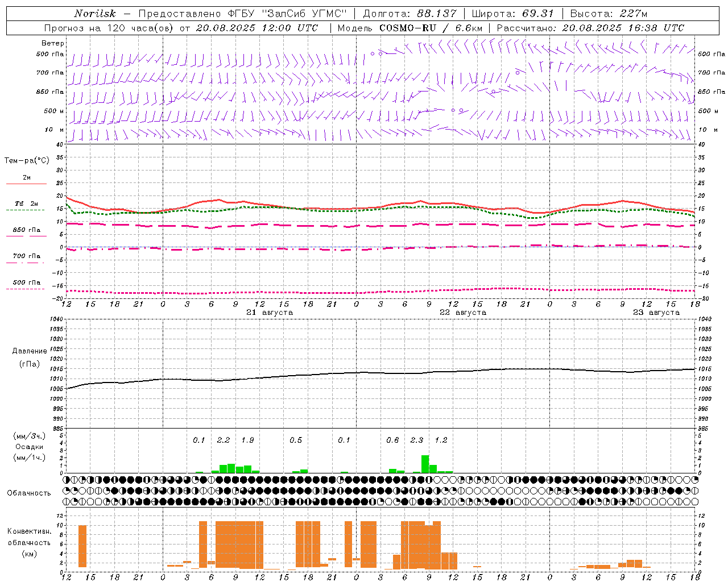Select the (мм/3ч.) precipitation unit label
Screen dimensions: 728x582
click(x=30, y=436)
